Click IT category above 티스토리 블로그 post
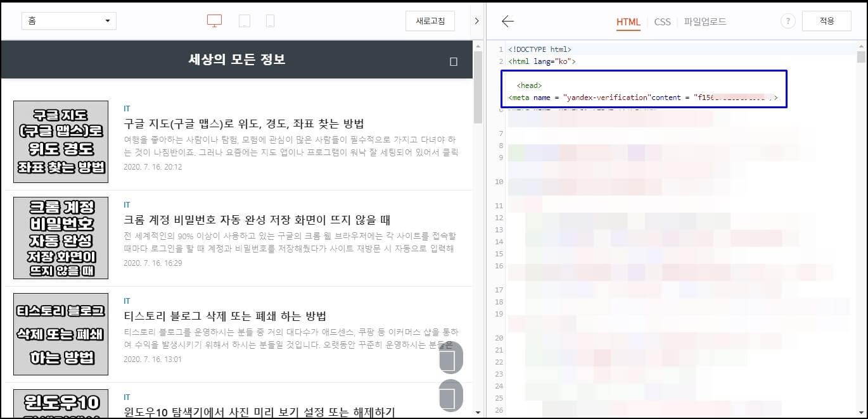868x419 pixels. (127, 301)
